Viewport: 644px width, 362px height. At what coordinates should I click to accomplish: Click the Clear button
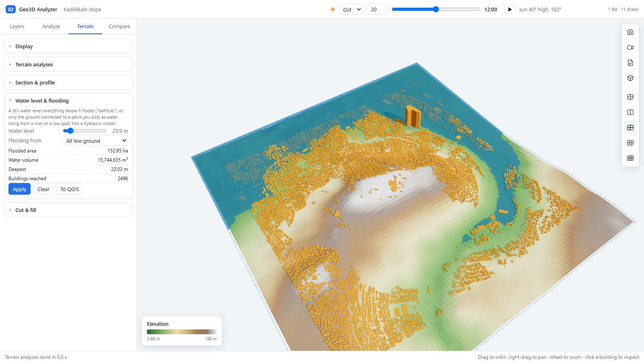pyautogui.click(x=43, y=189)
